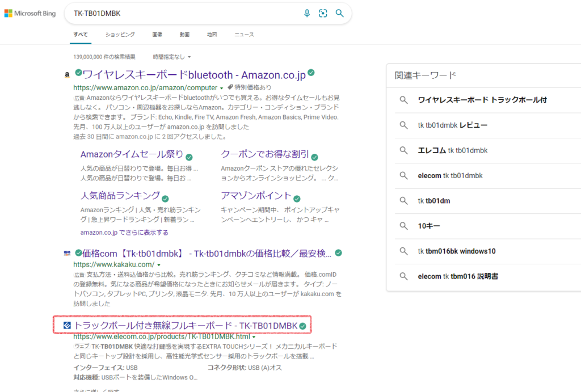
Task: Click the 139,000,000 件の検索結果 count text
Action: [x=104, y=57]
